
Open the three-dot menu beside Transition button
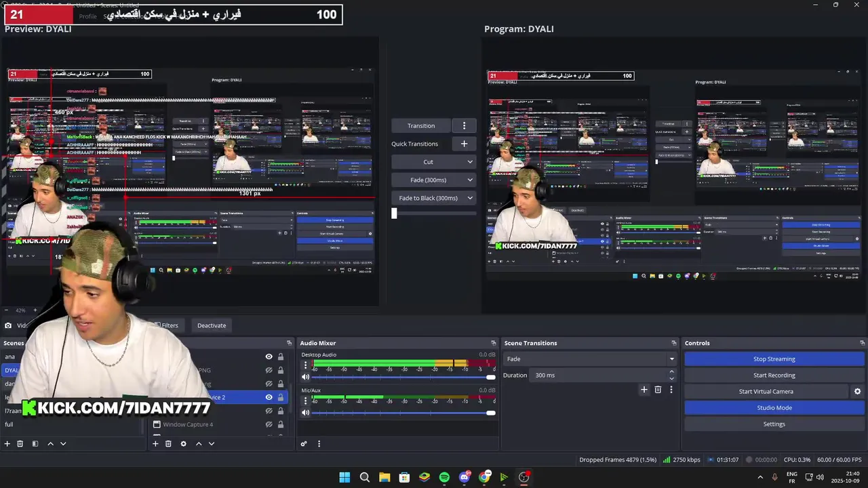[465, 125]
